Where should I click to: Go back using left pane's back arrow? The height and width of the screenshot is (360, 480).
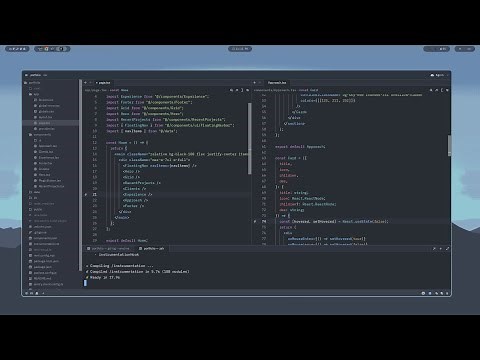click(x=86, y=83)
